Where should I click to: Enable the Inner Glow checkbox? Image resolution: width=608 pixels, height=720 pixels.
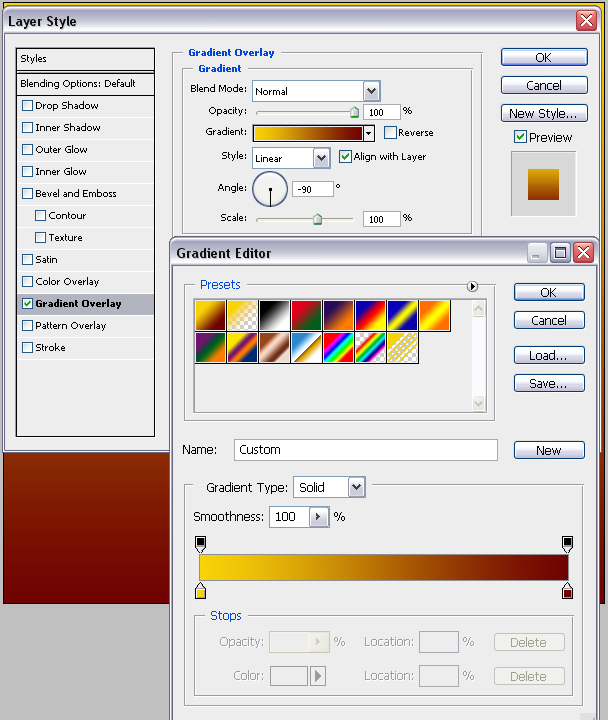pyautogui.click(x=28, y=171)
